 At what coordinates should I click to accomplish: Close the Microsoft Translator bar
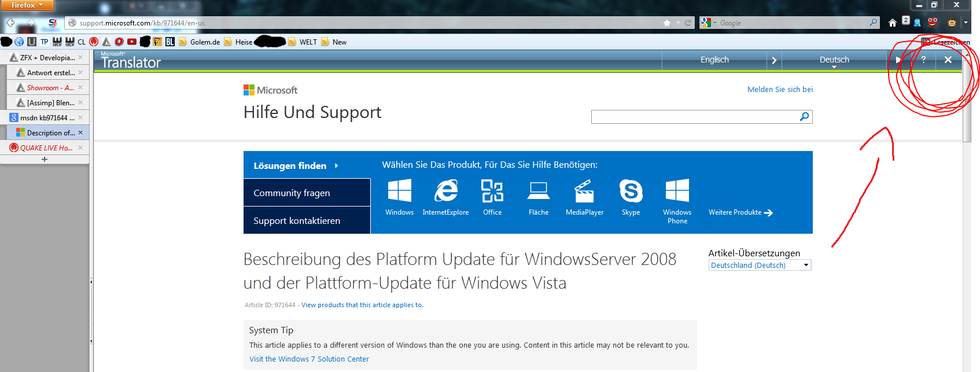(x=948, y=60)
